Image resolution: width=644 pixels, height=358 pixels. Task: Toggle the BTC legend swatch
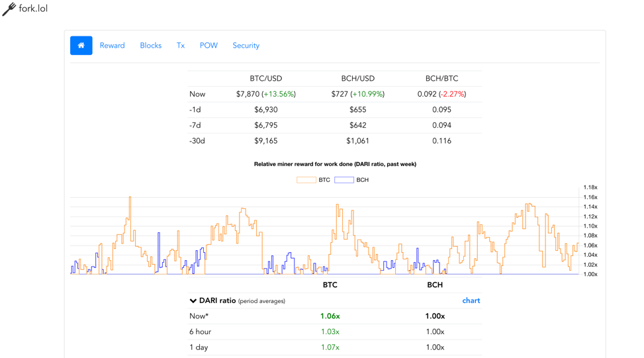(x=306, y=180)
